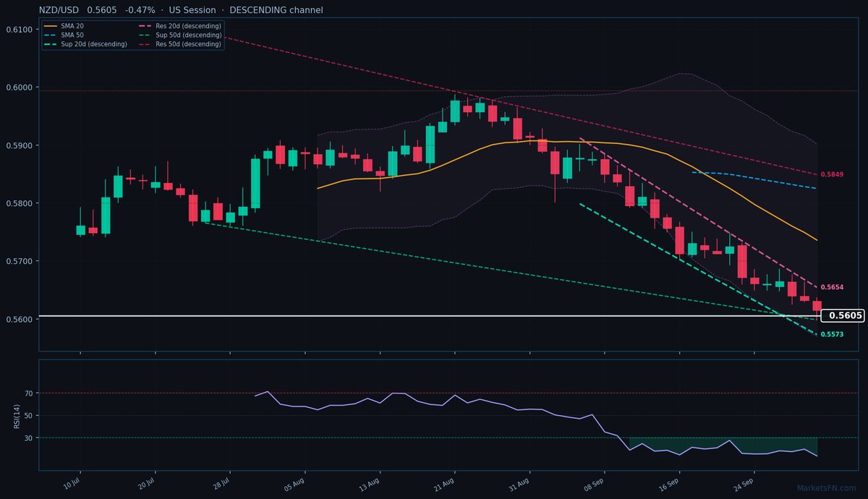
Task: Select the SMA 20 legend entry
Action: pyautogui.click(x=63, y=26)
